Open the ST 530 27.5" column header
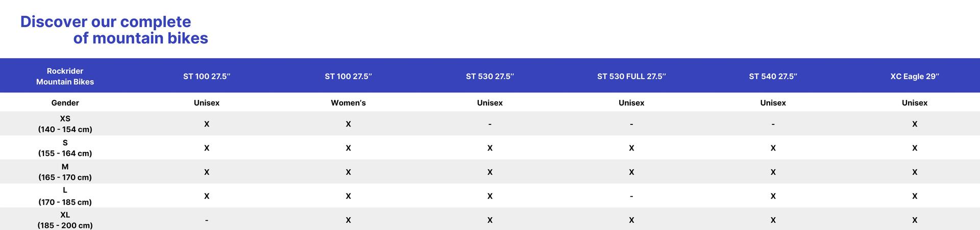This screenshot has height=230, width=980. (490, 76)
